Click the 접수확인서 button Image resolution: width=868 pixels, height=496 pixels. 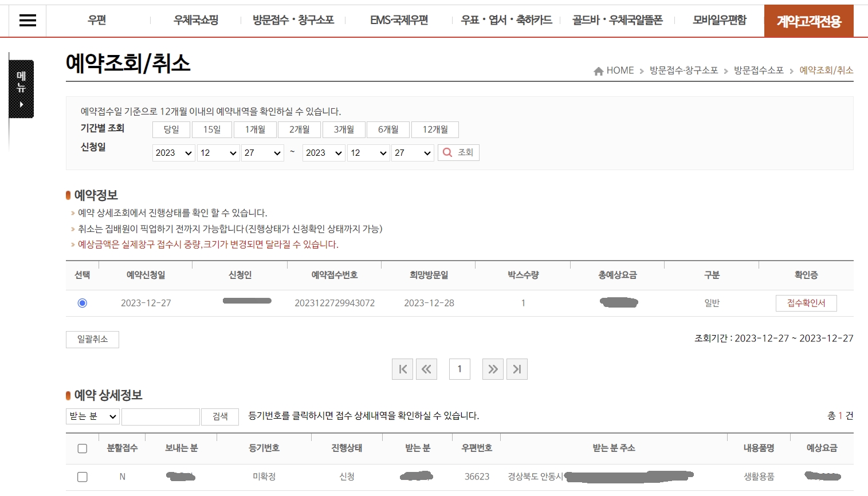pos(806,303)
